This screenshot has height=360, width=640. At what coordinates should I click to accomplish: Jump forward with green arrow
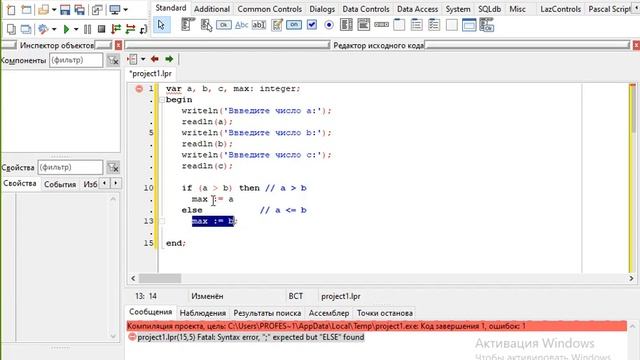point(169,59)
